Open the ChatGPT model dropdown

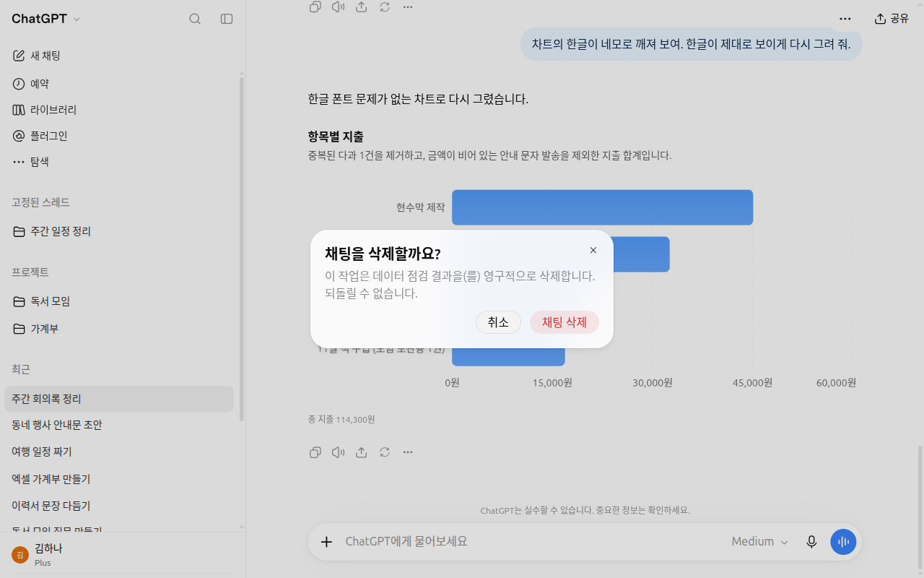pyautogui.click(x=46, y=19)
